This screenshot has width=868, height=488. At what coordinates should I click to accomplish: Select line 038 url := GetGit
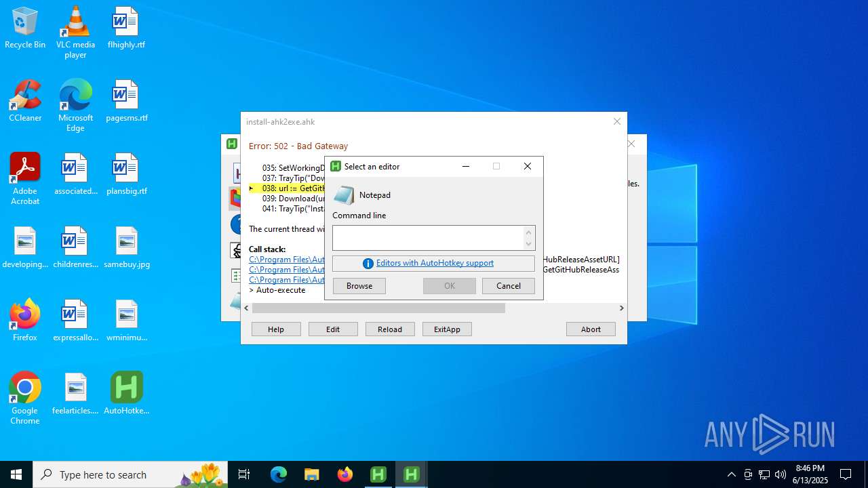click(293, 188)
